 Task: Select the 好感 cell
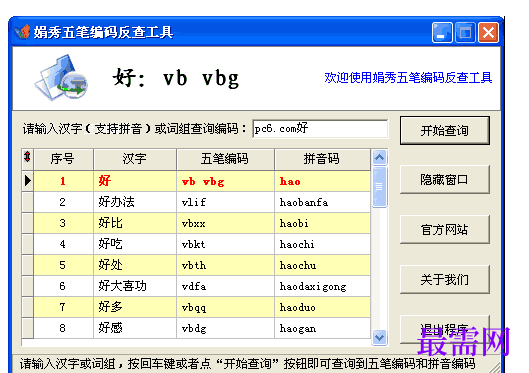(x=135, y=328)
